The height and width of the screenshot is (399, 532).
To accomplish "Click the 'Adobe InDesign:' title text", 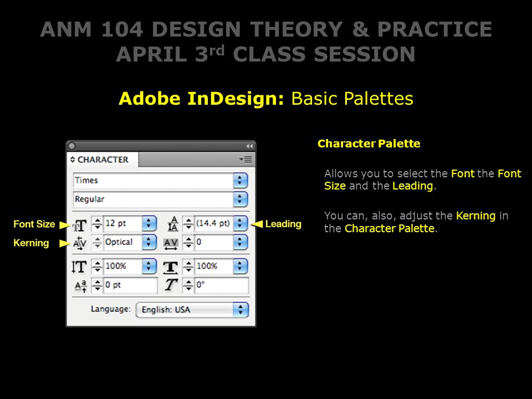I will click(x=201, y=99).
